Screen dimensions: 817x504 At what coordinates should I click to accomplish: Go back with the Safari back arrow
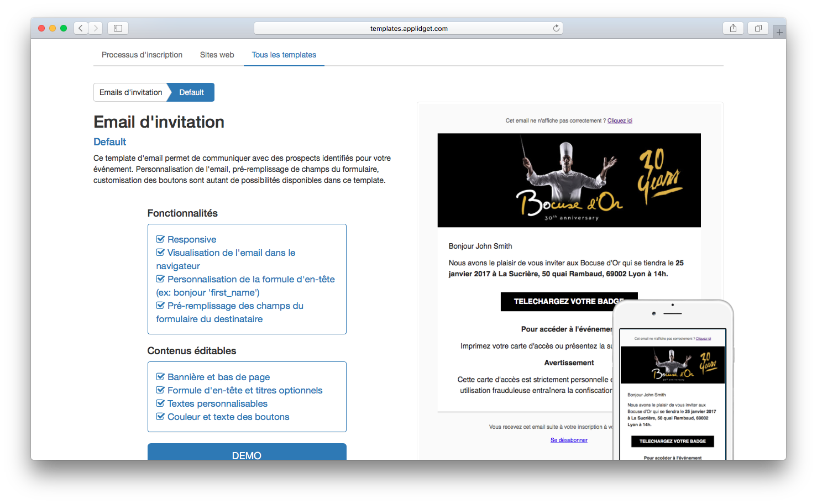coord(81,28)
